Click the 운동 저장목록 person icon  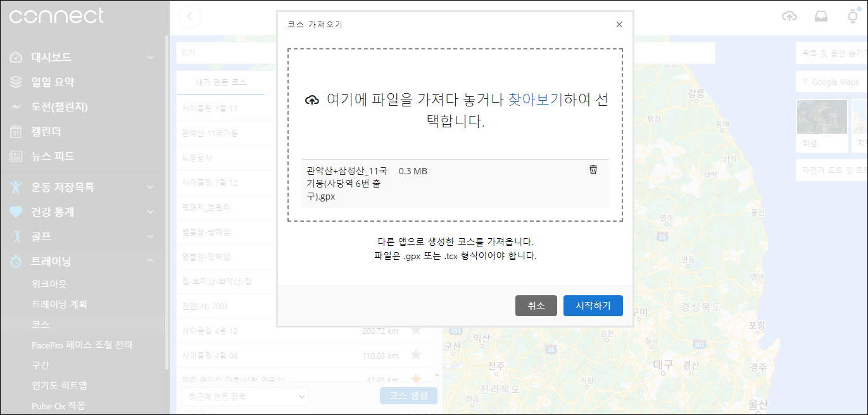tap(16, 187)
